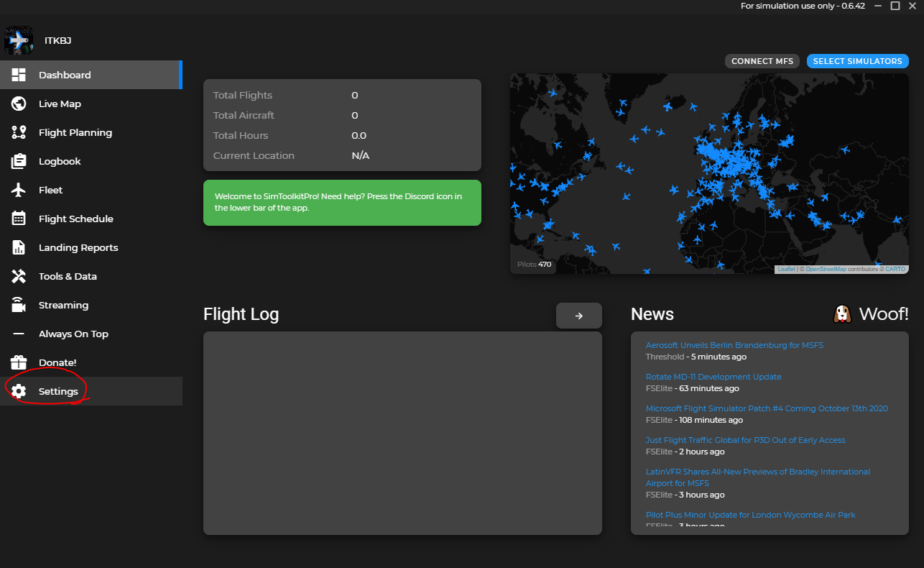Click the N/A location value
Viewport: 924px width, 568px height.
tap(361, 155)
